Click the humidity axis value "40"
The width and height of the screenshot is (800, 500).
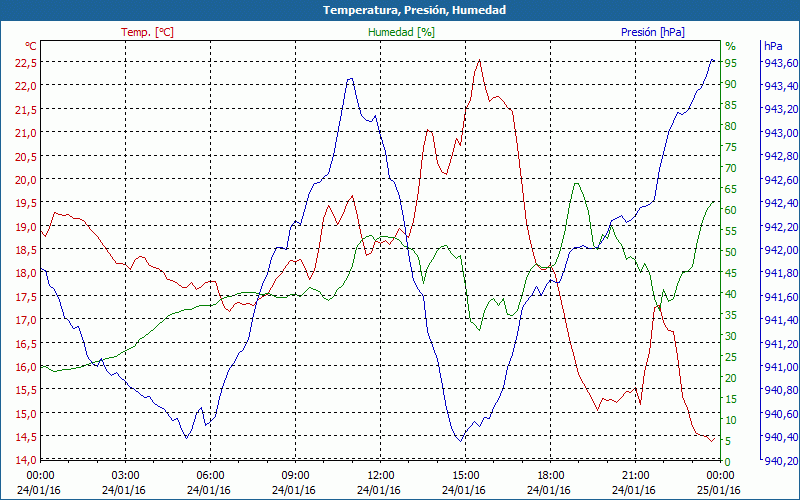(731, 294)
